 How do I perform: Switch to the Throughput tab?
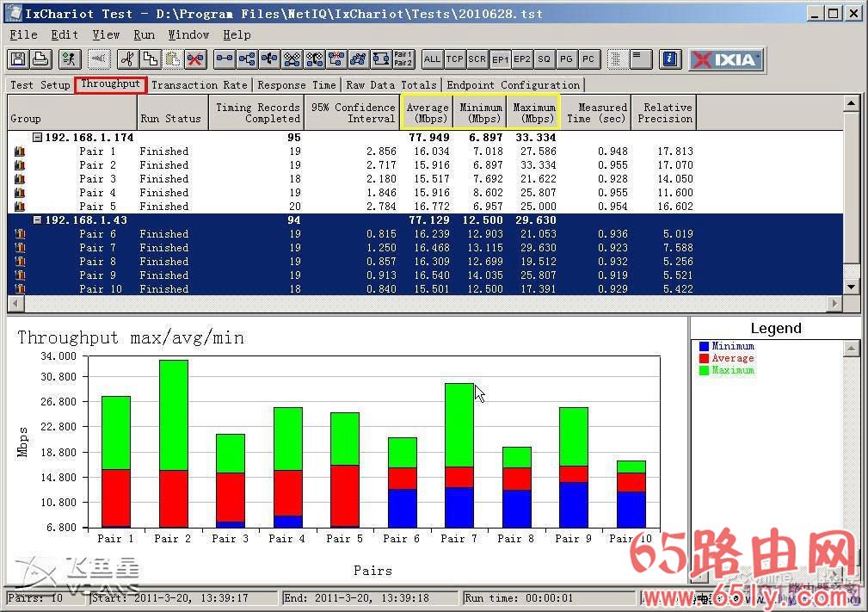pyautogui.click(x=111, y=84)
